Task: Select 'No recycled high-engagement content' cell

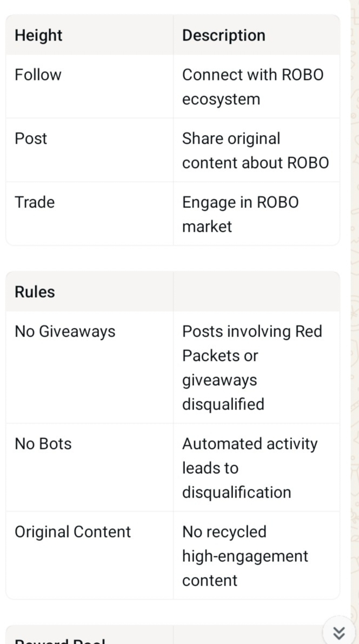Action: pos(245,556)
